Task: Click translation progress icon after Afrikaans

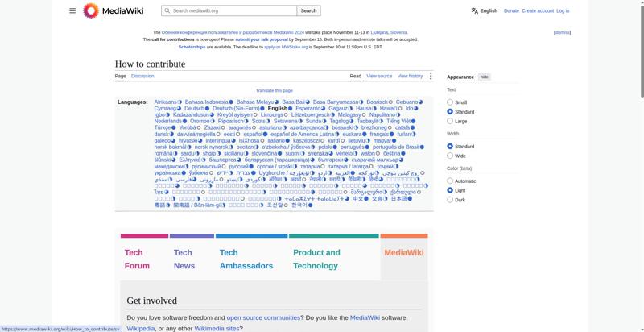Action: pyautogui.click(x=179, y=102)
